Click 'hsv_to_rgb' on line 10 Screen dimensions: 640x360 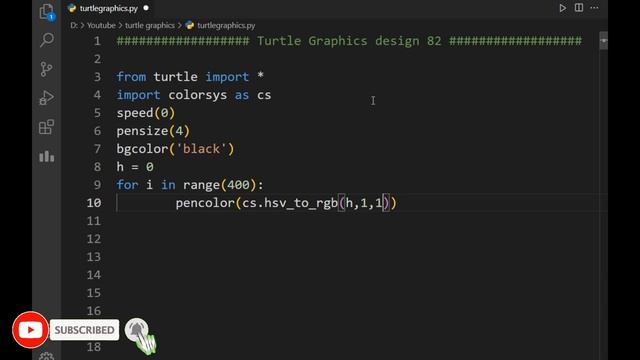tap(301, 203)
